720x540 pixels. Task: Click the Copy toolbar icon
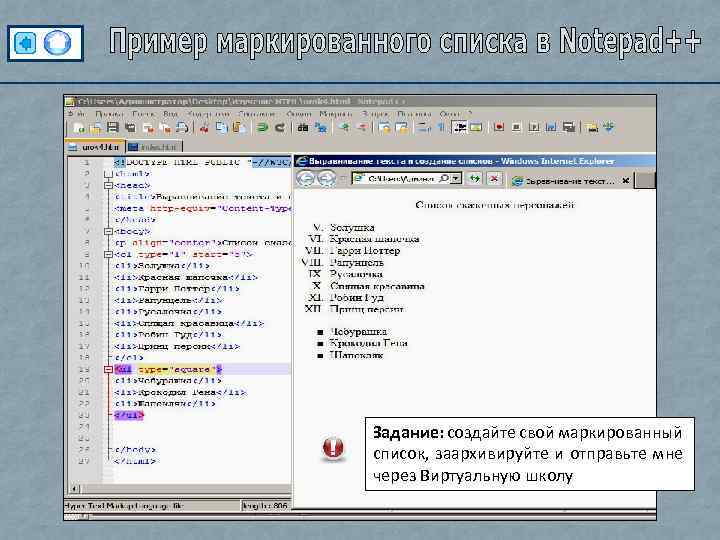[x=221, y=128]
